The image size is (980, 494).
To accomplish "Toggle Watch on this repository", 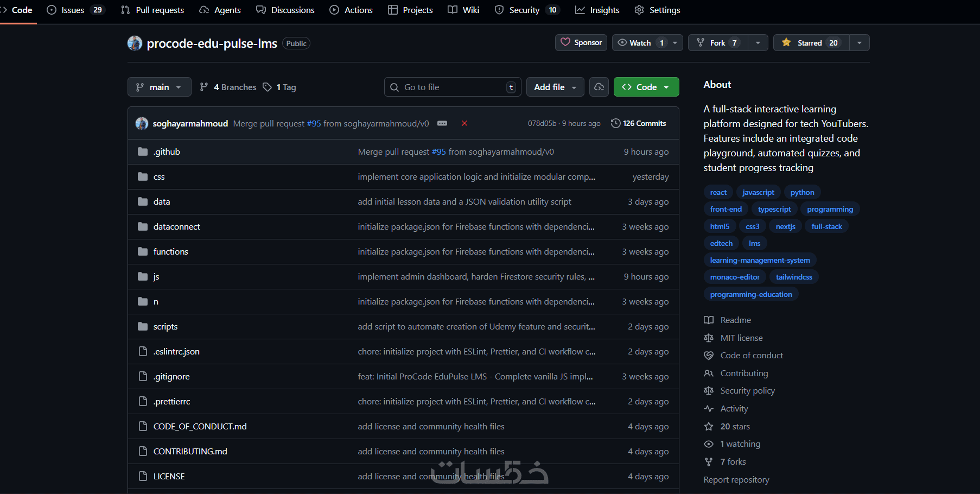I will [640, 43].
